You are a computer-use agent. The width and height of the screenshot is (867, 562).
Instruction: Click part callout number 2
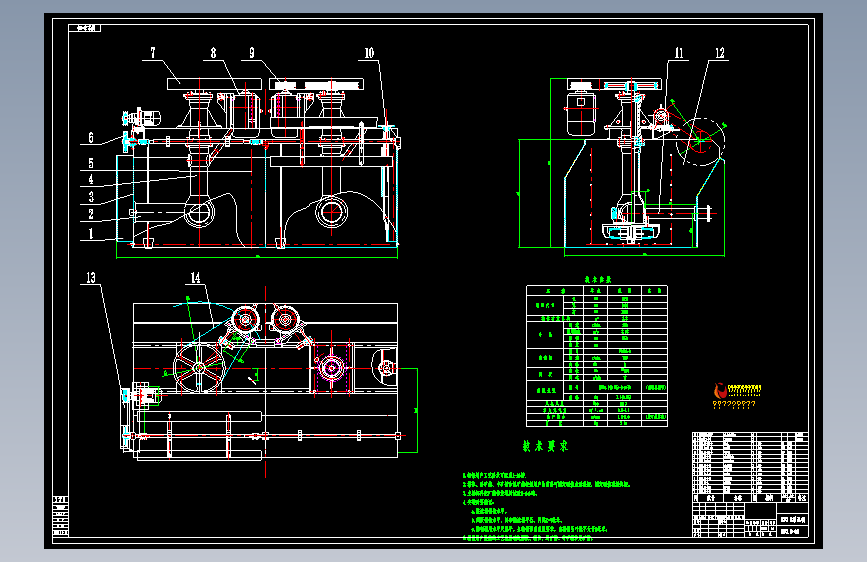tap(91, 214)
